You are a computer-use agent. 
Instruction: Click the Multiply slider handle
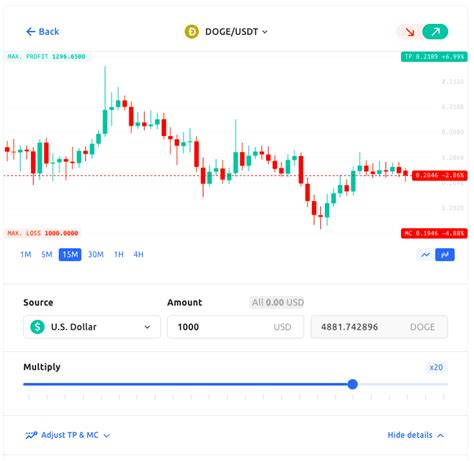point(352,384)
